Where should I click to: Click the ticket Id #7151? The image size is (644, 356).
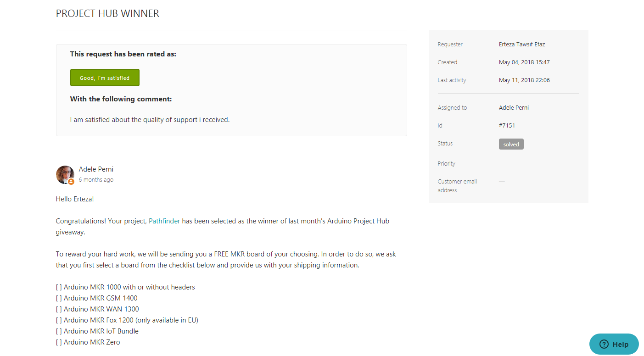coord(507,126)
